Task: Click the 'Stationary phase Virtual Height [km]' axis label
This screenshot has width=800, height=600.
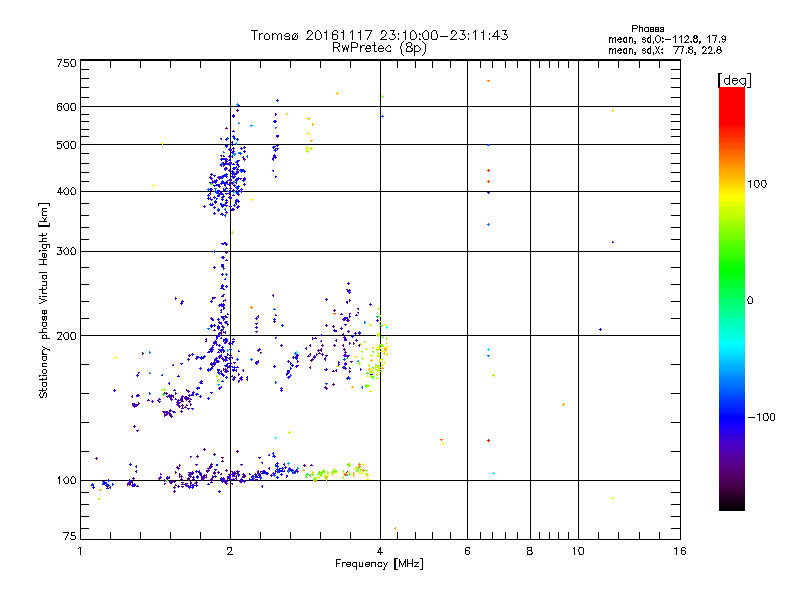Action: pos(43,300)
